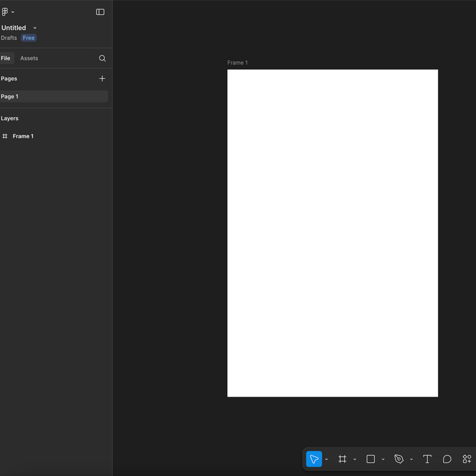Select the Move tool arrow
The image size is (476, 476).
coord(314,459)
